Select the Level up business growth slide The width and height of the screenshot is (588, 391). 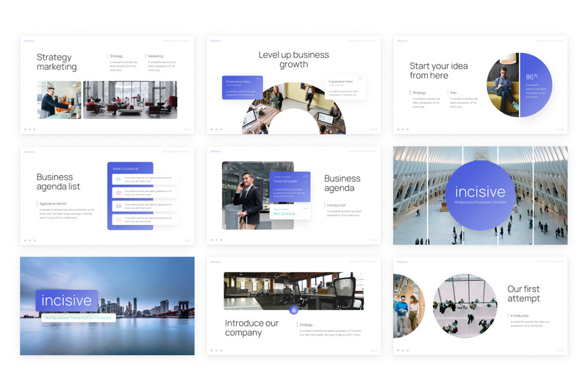coord(293,85)
